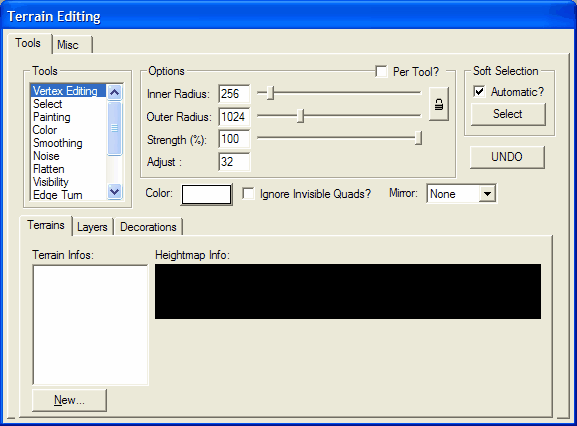Click the New... terrain button
The height and width of the screenshot is (426, 577).
[69, 400]
